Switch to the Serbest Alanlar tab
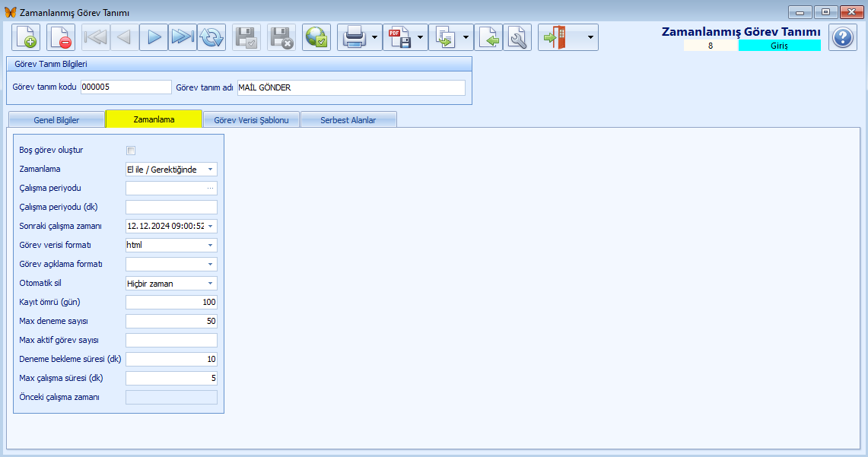The image size is (868, 457). click(x=348, y=120)
